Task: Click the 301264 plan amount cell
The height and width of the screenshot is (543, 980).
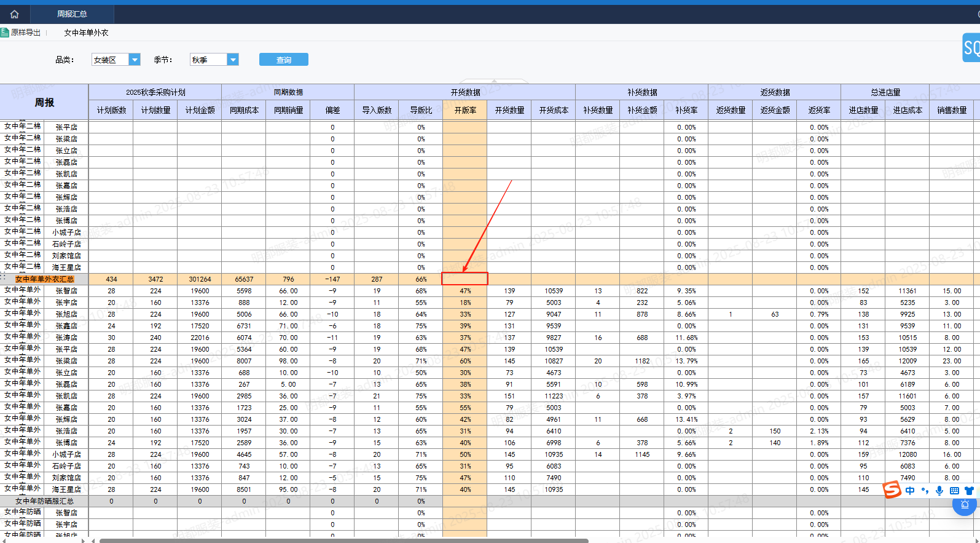Action: tap(200, 279)
